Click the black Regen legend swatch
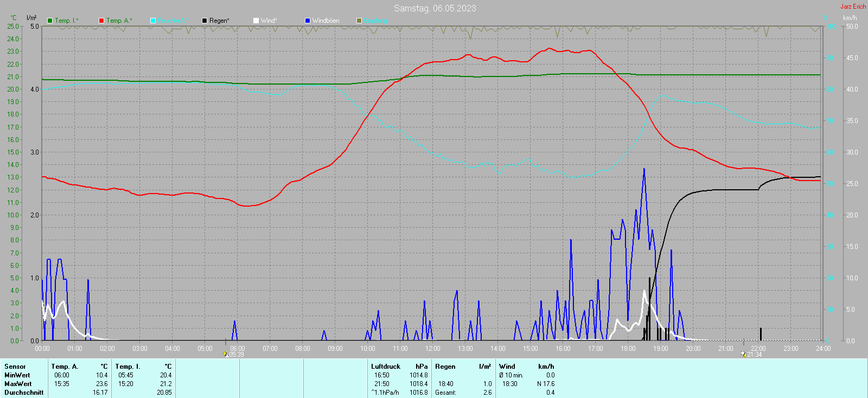Screen dimensions: 868x398 pos(205,21)
